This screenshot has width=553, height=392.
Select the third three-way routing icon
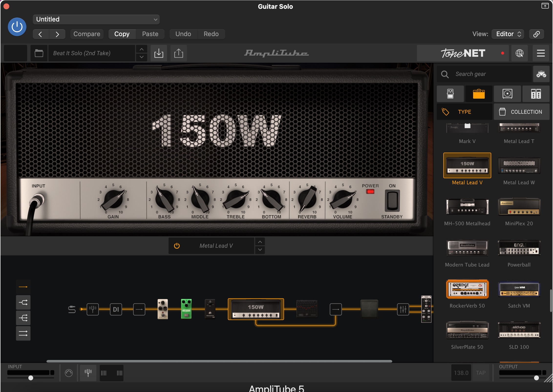(23, 318)
